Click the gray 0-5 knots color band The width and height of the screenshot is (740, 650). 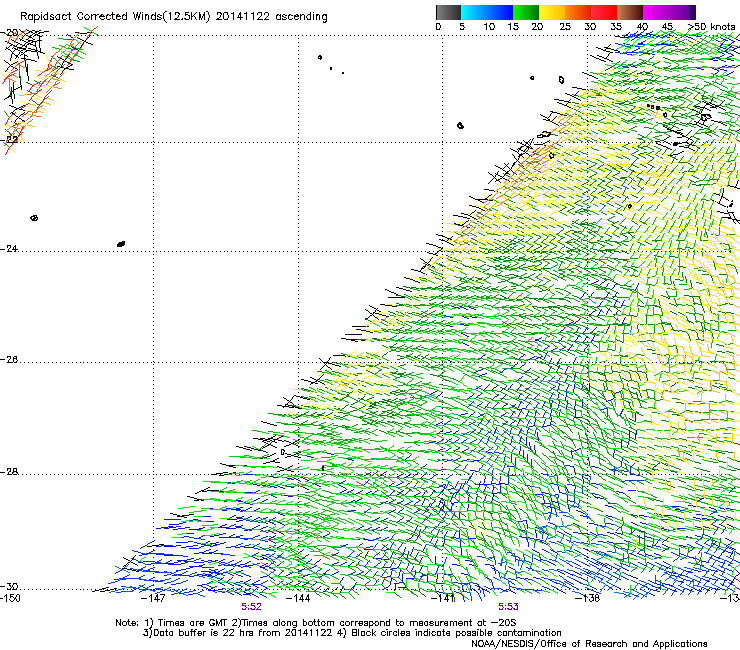448,12
